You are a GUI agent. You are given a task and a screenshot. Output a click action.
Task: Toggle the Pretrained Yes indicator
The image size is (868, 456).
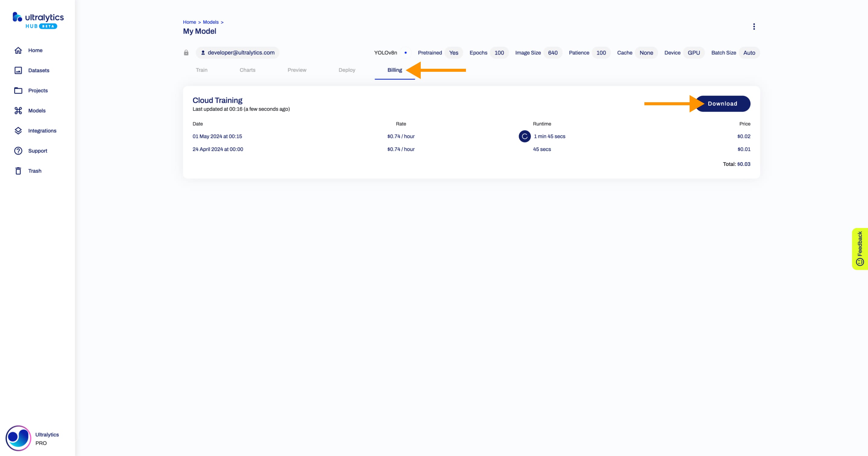[x=454, y=53]
